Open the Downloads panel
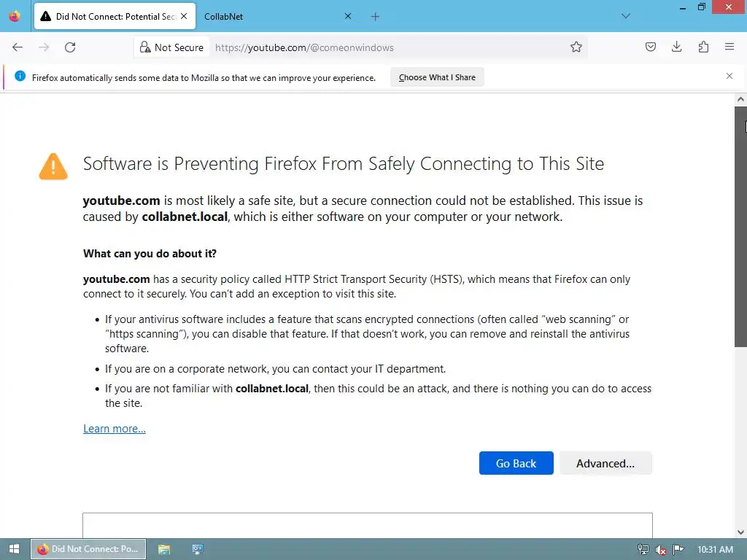 pos(676,47)
